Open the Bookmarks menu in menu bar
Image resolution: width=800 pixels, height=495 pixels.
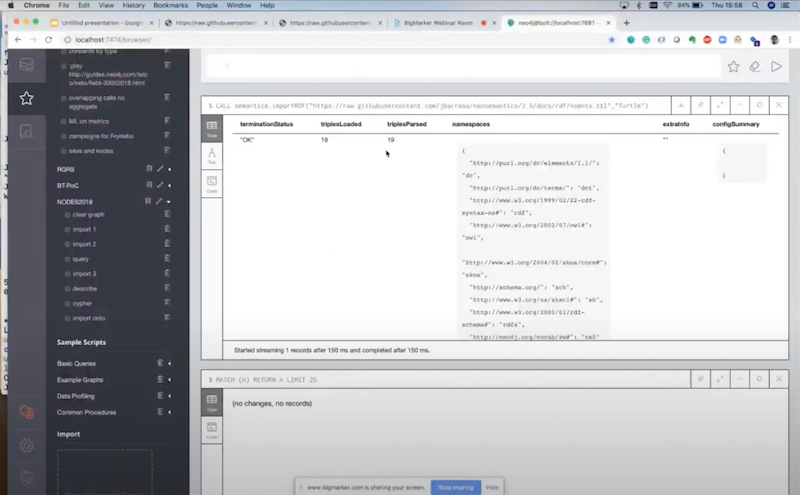click(x=170, y=5)
